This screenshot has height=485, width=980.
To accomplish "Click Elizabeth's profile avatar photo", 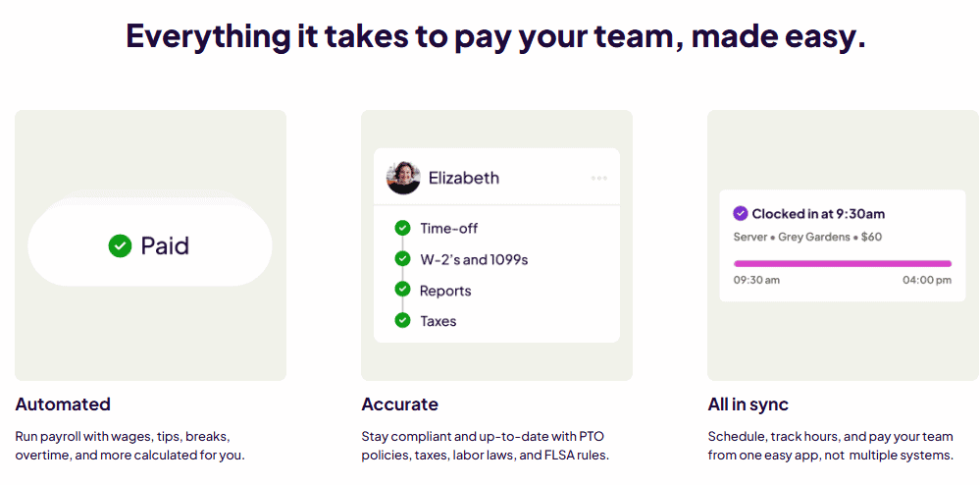I will [x=403, y=178].
